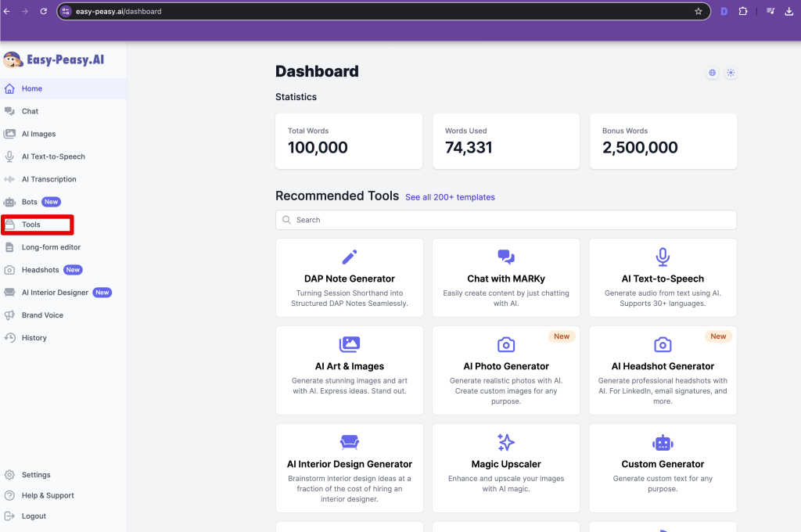This screenshot has width=801, height=532.
Task: Open the Custom Generator robot icon
Action: pos(663,443)
